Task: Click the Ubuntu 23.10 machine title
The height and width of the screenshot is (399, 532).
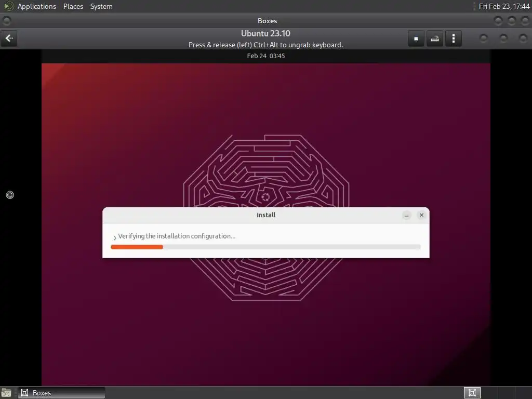Action: (265, 34)
